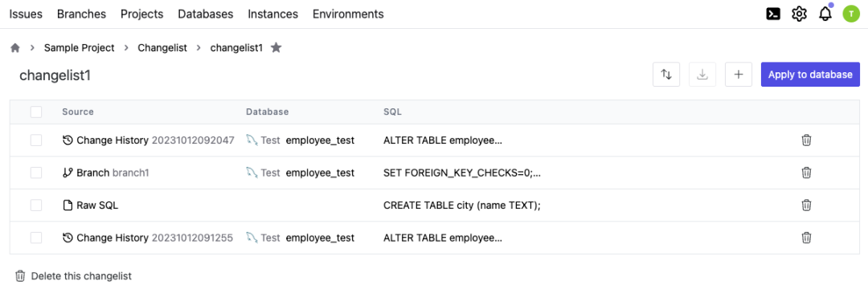Viewport: 868px width, 289px height.
Task: Open the SQL terminal icon
Action: [773, 14]
